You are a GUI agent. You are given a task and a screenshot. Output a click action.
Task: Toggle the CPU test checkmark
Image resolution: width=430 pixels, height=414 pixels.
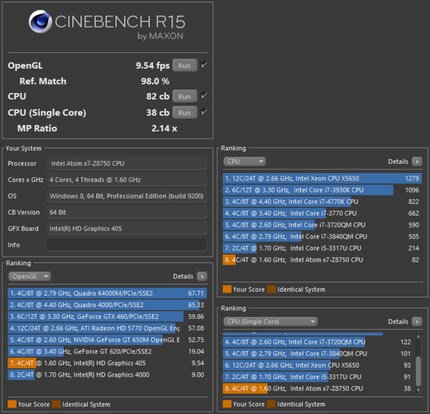(x=204, y=96)
